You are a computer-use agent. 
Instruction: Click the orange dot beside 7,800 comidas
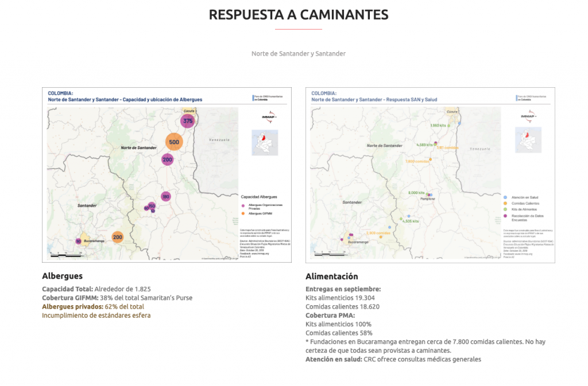(431, 159)
